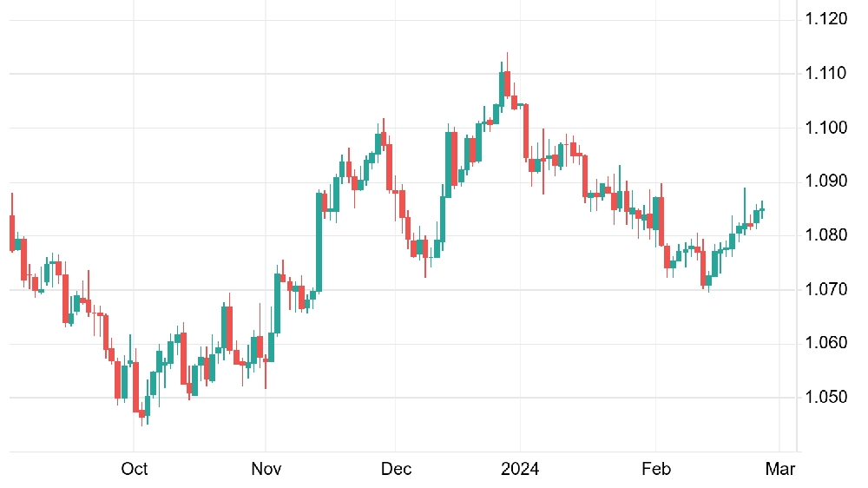This screenshot has height=488, width=868.
Task: Select the 1.060 price level label
Action: pos(826,343)
